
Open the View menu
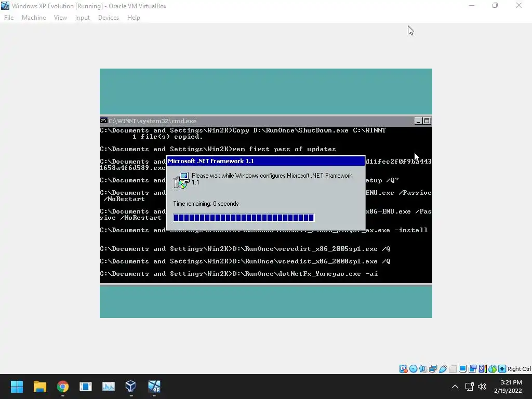tap(60, 18)
